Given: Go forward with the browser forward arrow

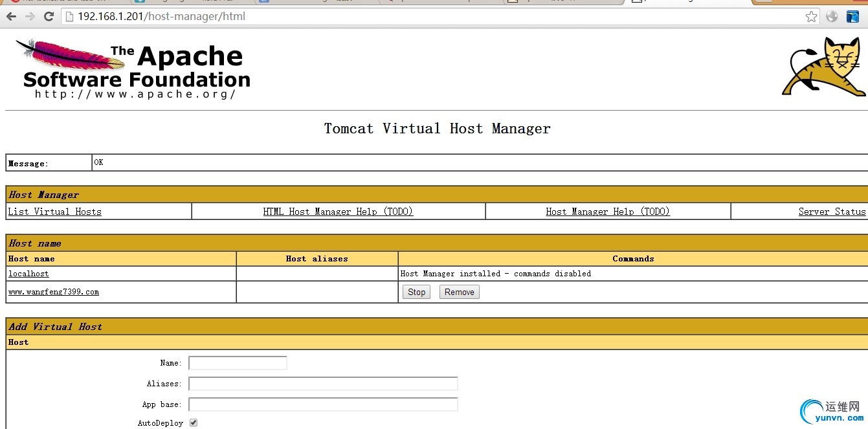Looking at the screenshot, I should pyautogui.click(x=30, y=17).
